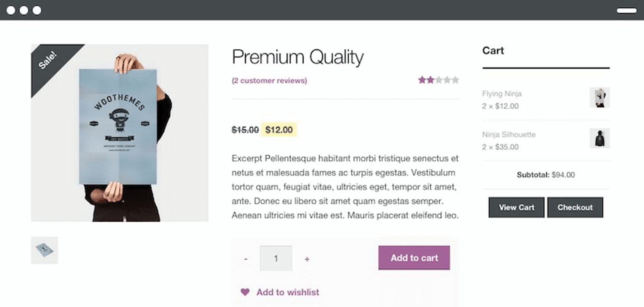Open the cart with the View Cart button
The height and width of the screenshot is (307, 644).
[516, 207]
